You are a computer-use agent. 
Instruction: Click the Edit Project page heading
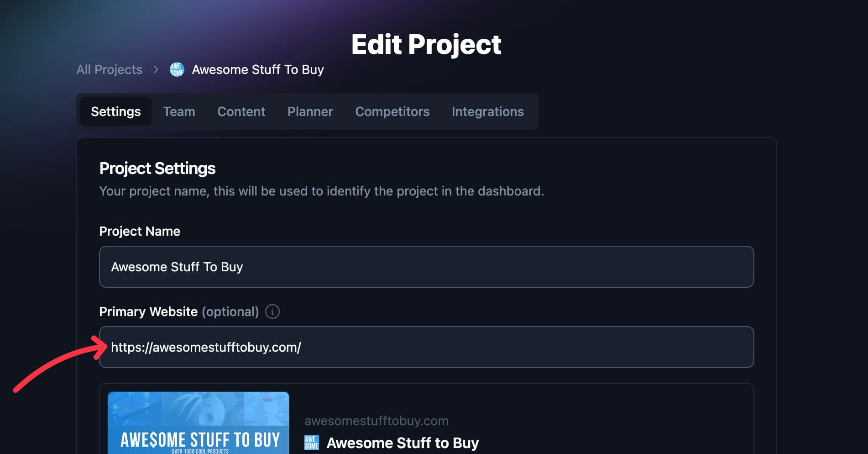[x=426, y=43]
